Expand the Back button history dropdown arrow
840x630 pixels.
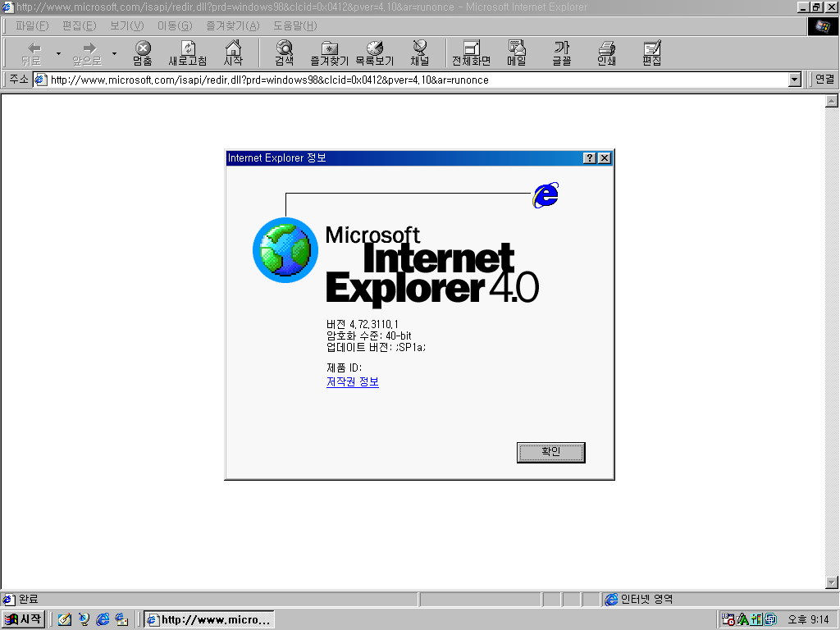tap(58, 53)
